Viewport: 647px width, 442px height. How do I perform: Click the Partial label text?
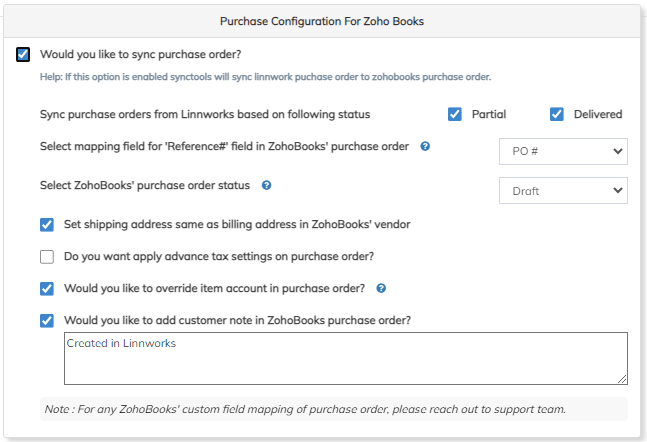point(489,114)
